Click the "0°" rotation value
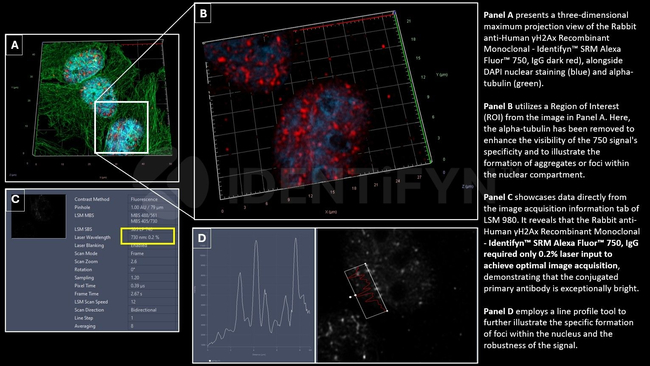Viewport: 650px width, 366px height. pos(133,269)
